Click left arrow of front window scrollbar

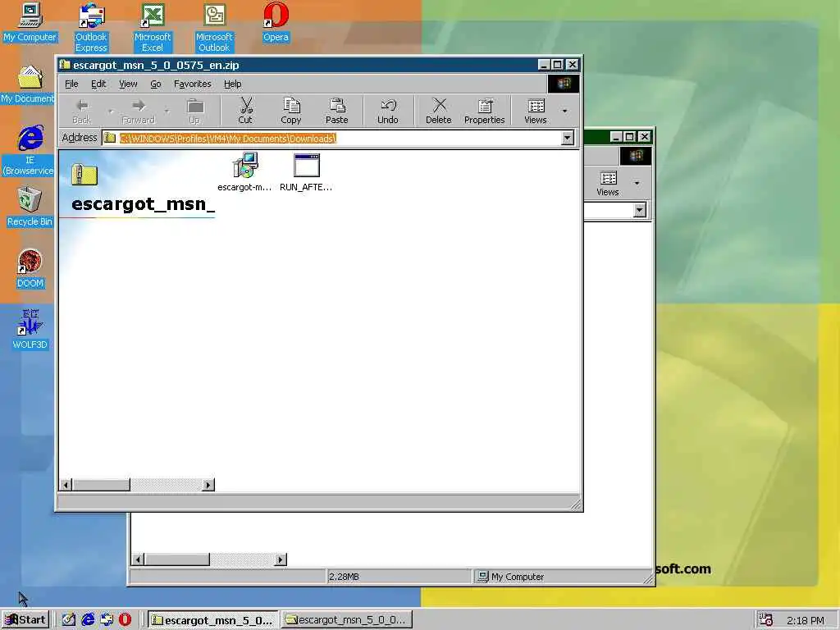[66, 485]
